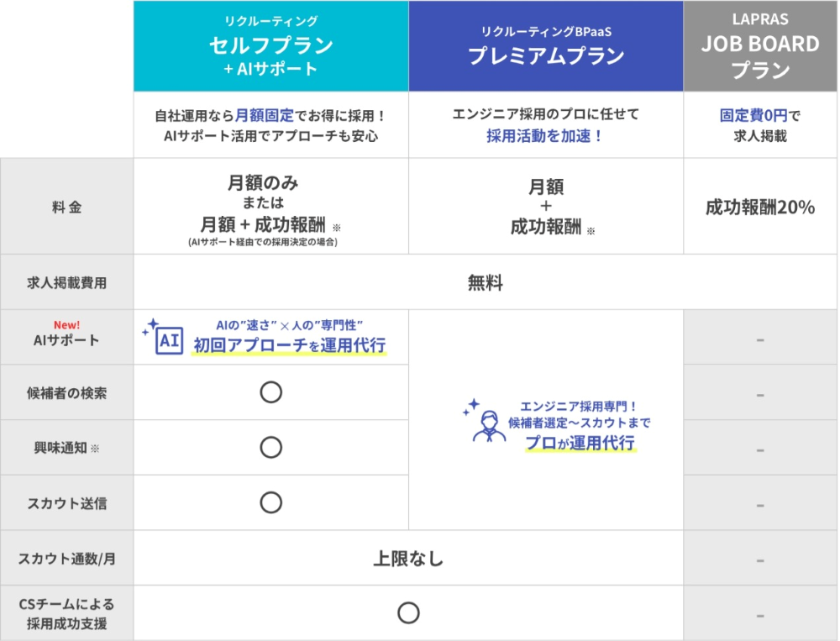Click the circle mark for CSチーム支援
Screen dimensions: 840x641
pyautogui.click(x=408, y=613)
